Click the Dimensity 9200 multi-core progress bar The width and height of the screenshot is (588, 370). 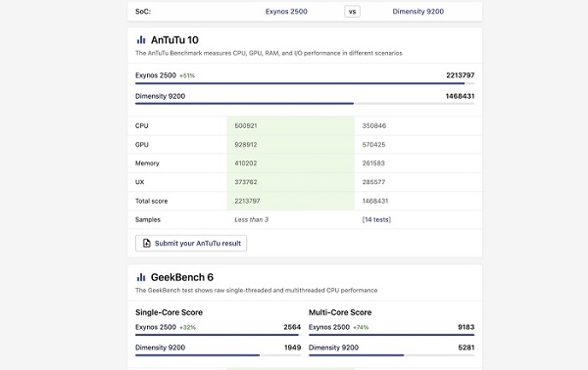[x=391, y=355]
